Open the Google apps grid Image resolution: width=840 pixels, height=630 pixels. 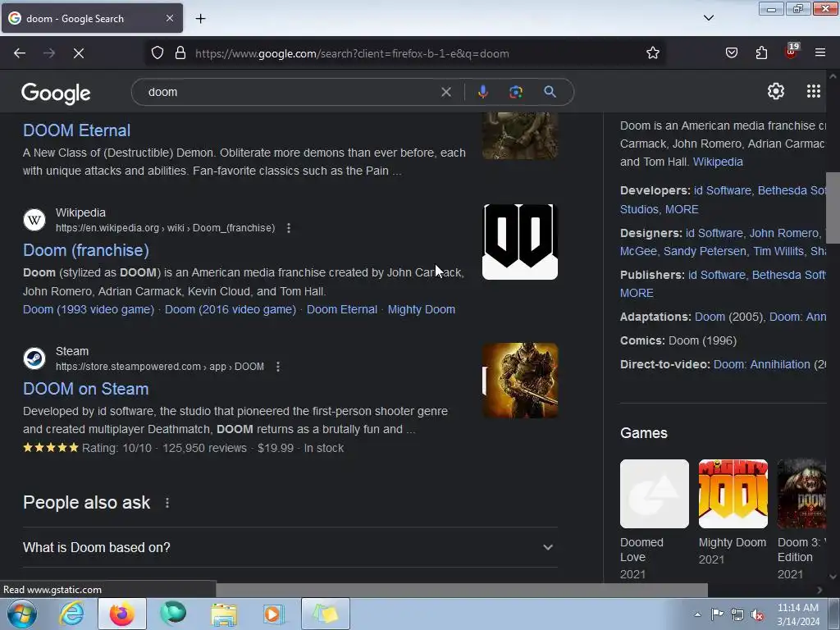click(813, 92)
